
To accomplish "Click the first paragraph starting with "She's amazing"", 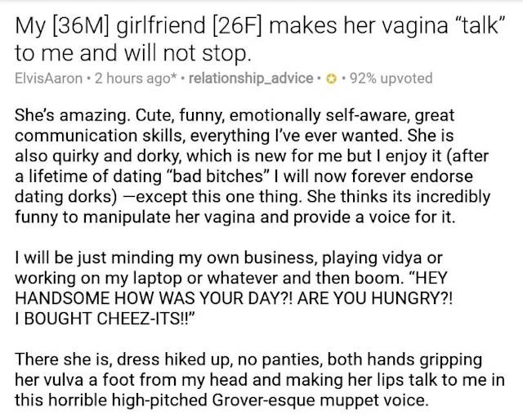I will point(253,166).
